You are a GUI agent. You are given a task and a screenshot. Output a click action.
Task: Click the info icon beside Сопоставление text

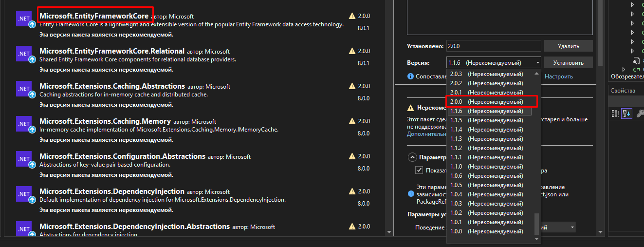(410, 76)
